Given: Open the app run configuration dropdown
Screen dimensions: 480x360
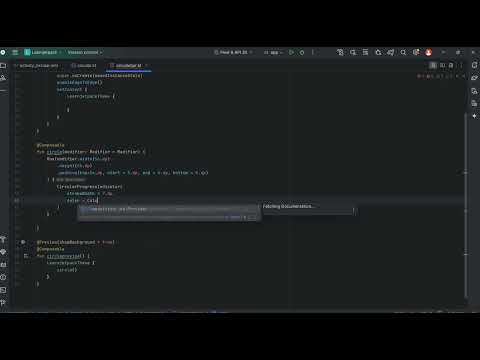Looking at the screenshot, I should [x=273, y=52].
